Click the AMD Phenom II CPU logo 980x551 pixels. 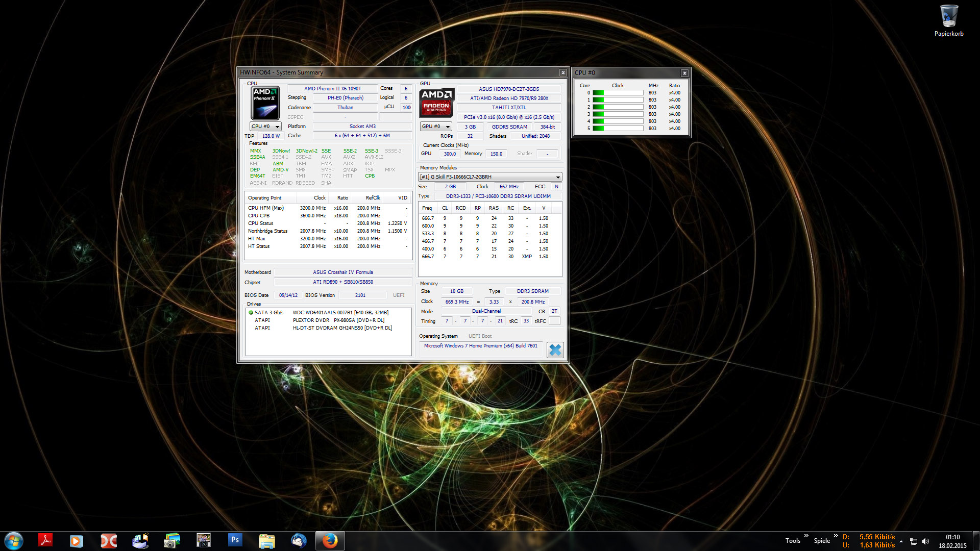[265, 103]
